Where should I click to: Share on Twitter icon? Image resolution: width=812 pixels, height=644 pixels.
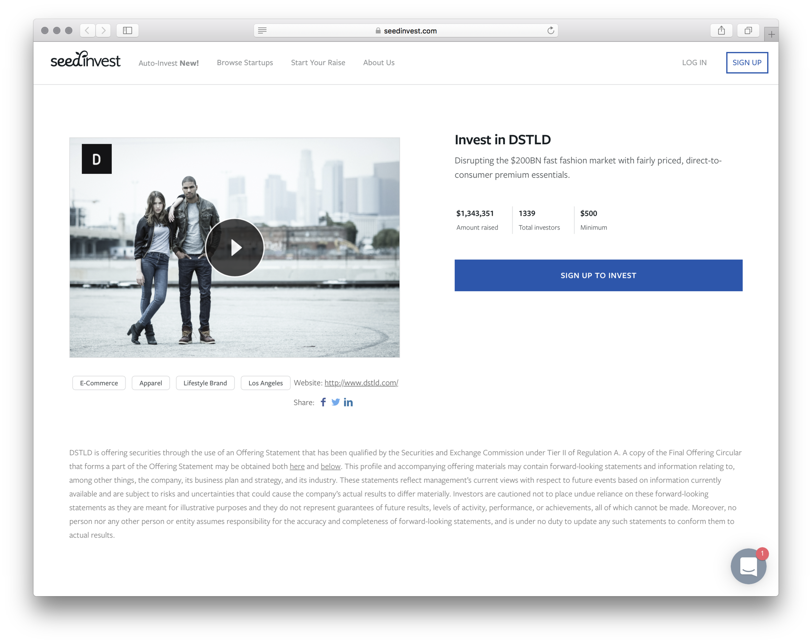click(336, 402)
